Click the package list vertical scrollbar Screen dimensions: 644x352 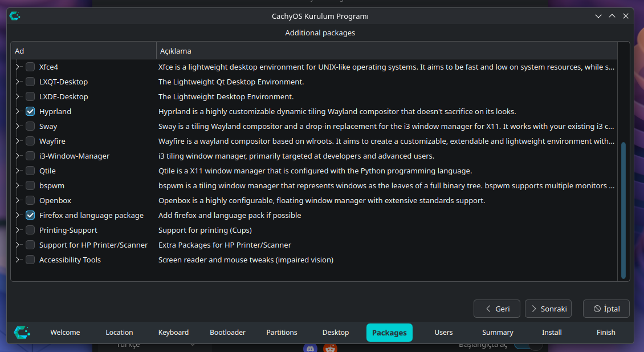tap(623, 210)
